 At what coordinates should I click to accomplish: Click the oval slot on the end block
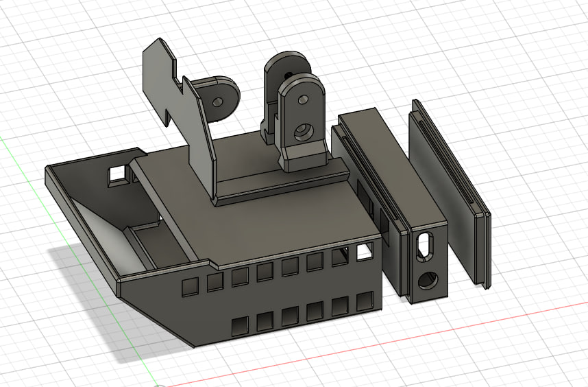click(x=426, y=246)
